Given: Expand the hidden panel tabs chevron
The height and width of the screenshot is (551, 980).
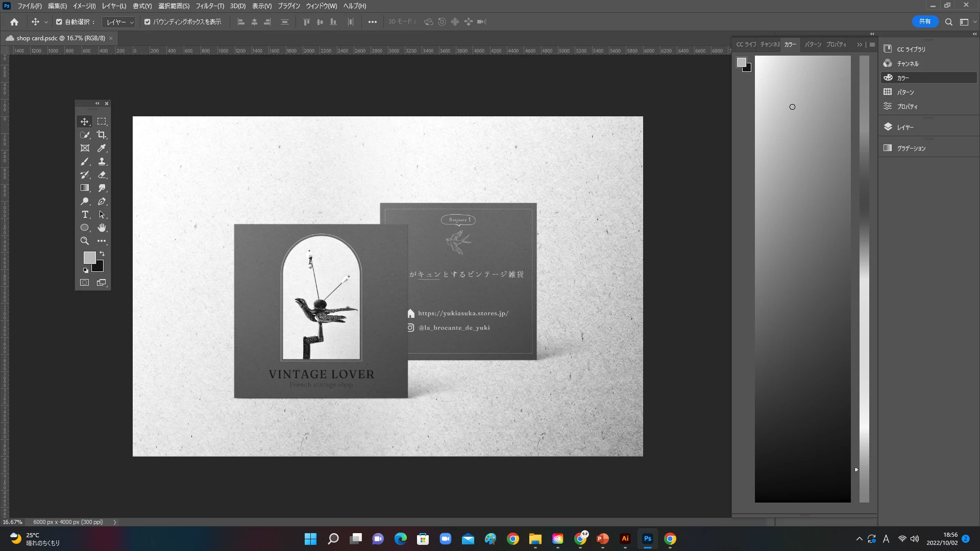Looking at the screenshot, I should 860,45.
